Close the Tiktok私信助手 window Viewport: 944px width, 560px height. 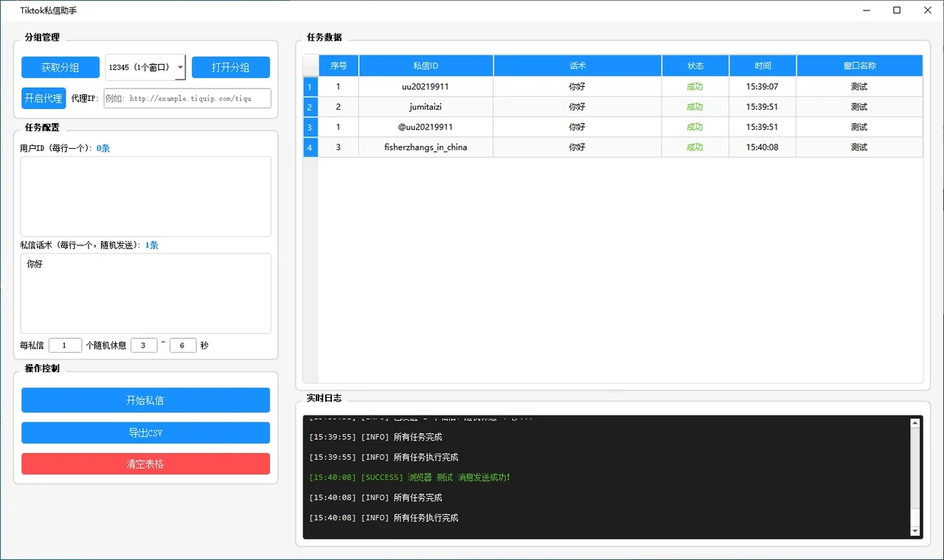pyautogui.click(x=928, y=10)
